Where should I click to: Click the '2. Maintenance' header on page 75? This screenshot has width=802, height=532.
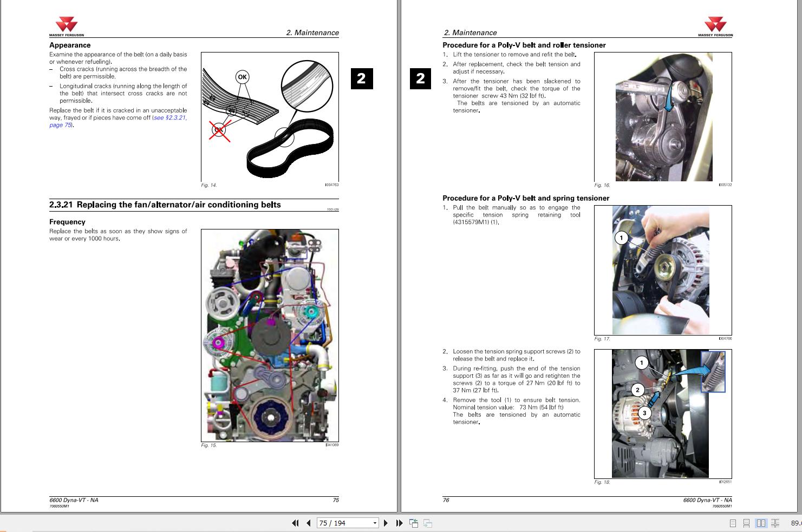click(x=312, y=32)
